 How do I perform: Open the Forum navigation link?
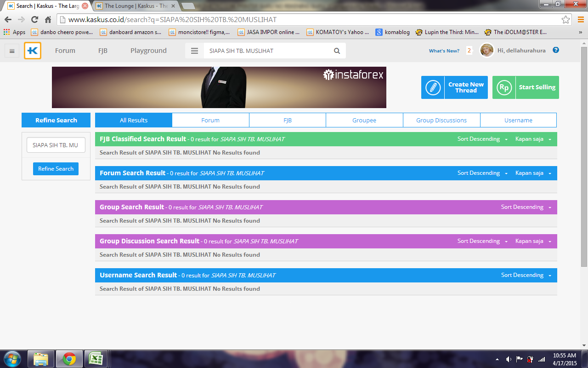(x=65, y=51)
